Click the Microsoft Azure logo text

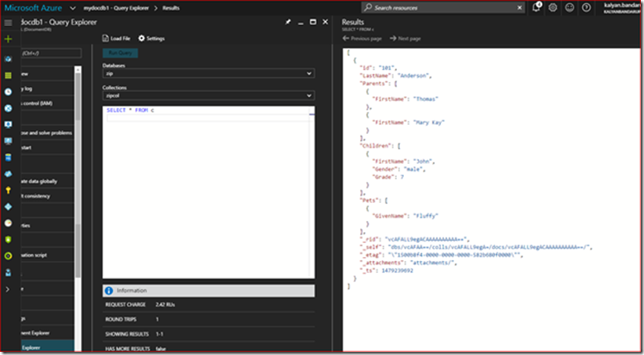click(x=35, y=8)
